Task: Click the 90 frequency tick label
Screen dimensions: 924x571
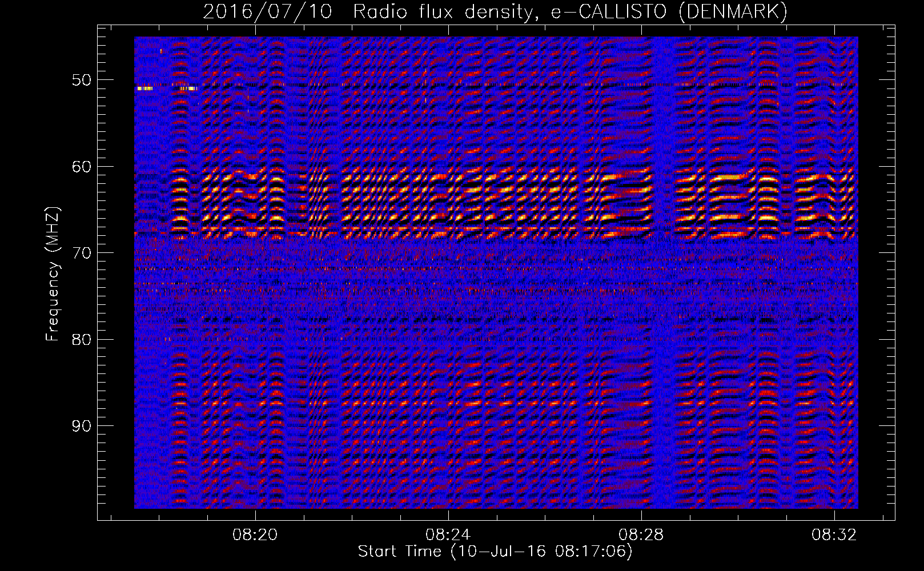Action: point(82,426)
